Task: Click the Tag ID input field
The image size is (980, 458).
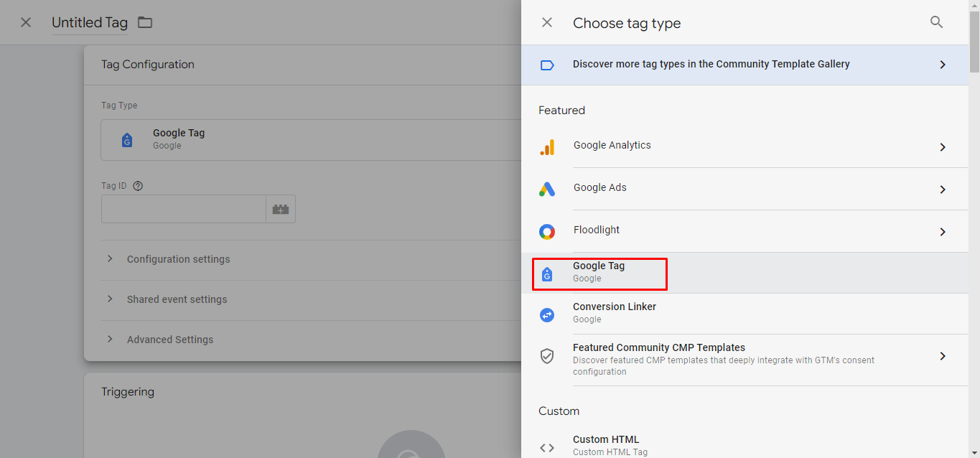Action: (x=184, y=209)
